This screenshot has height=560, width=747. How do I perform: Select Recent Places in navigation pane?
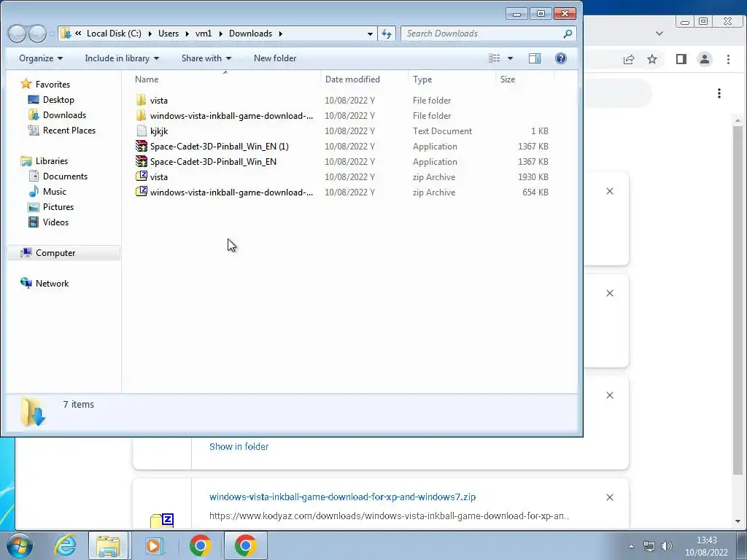pyautogui.click(x=69, y=130)
